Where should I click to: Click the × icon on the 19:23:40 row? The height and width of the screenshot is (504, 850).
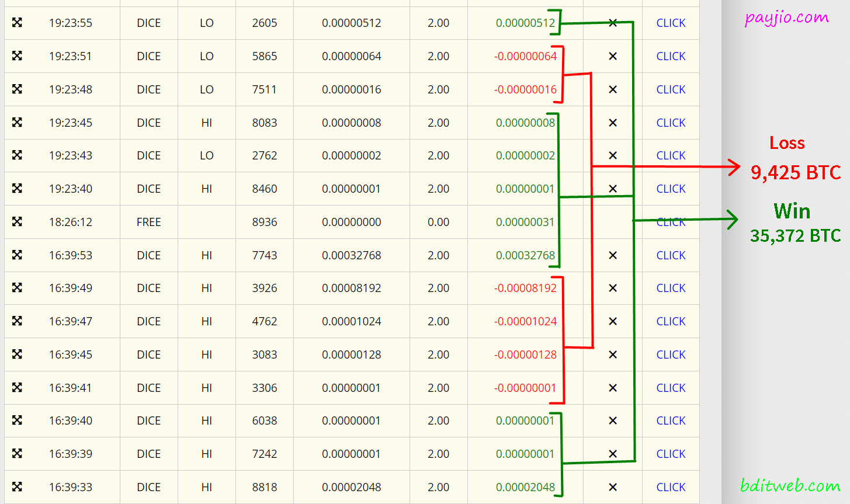click(x=613, y=189)
